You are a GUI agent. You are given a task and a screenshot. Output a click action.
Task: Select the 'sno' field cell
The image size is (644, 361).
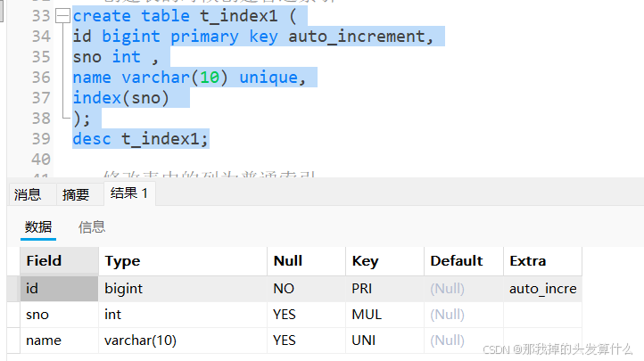[x=59, y=315]
